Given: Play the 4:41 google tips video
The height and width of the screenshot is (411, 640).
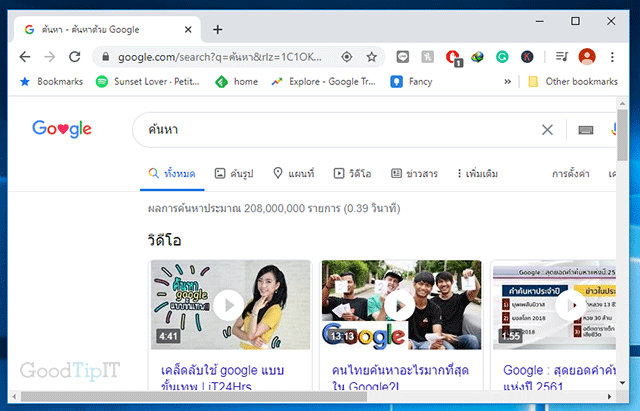Looking at the screenshot, I should tap(230, 305).
